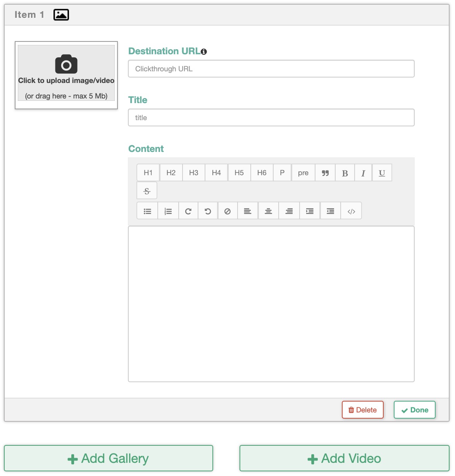Toggle bold formatting in content editor
The width and height of the screenshot is (455, 476).
pyautogui.click(x=345, y=173)
